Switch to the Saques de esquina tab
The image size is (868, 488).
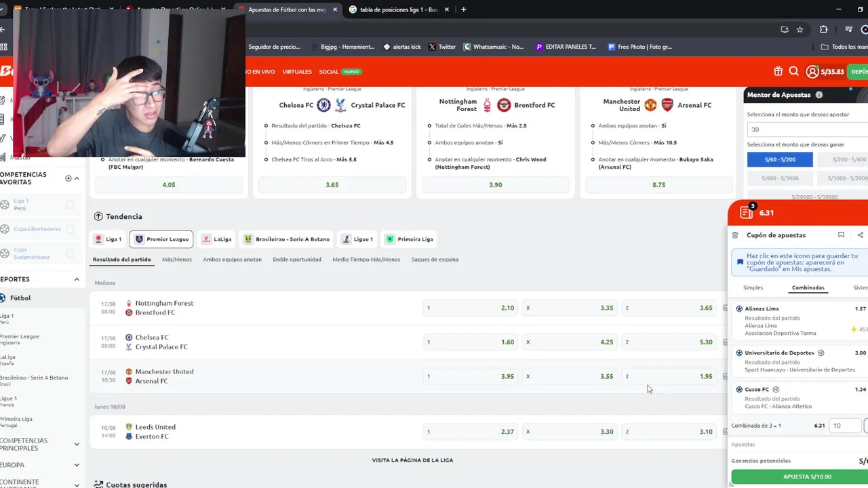click(435, 260)
